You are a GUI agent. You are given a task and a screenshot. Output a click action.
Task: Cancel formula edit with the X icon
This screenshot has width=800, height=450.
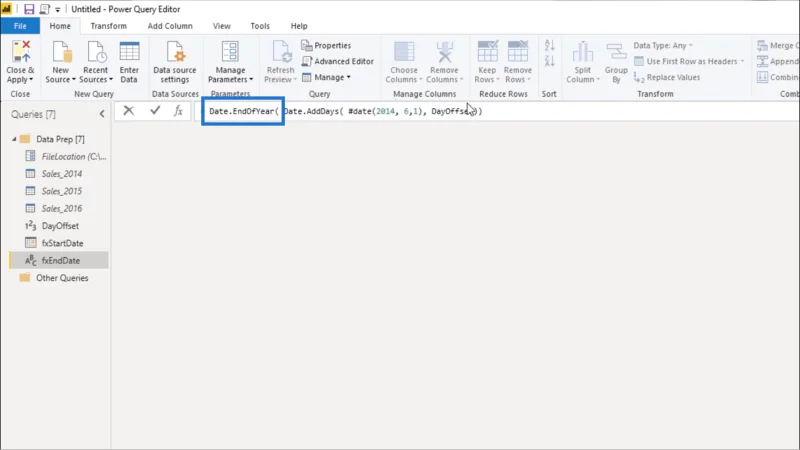[x=129, y=111]
